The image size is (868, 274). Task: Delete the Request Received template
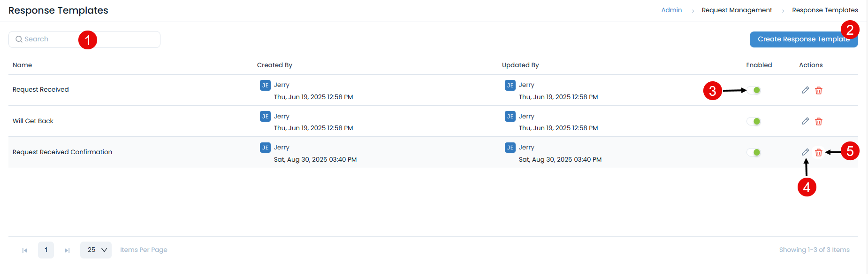pos(819,90)
